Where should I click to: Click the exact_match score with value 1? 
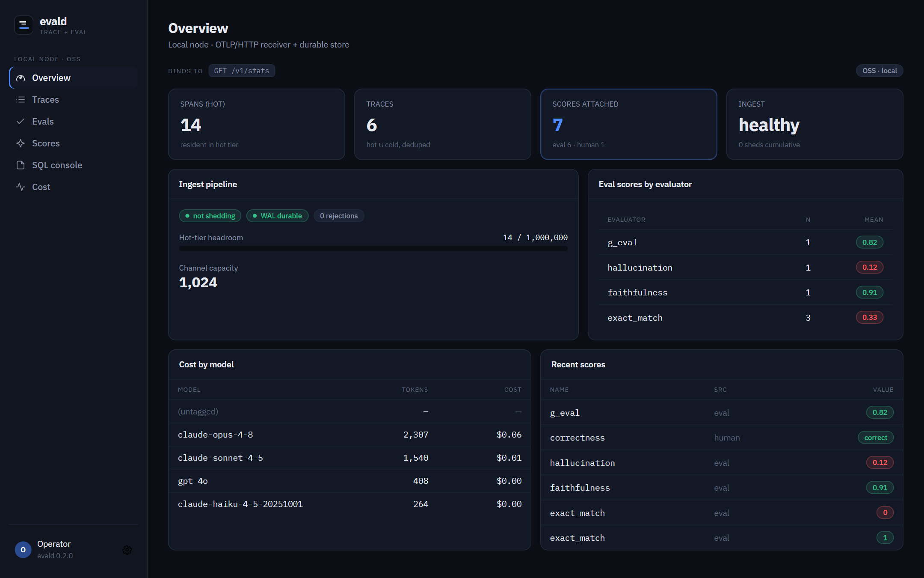722,538
